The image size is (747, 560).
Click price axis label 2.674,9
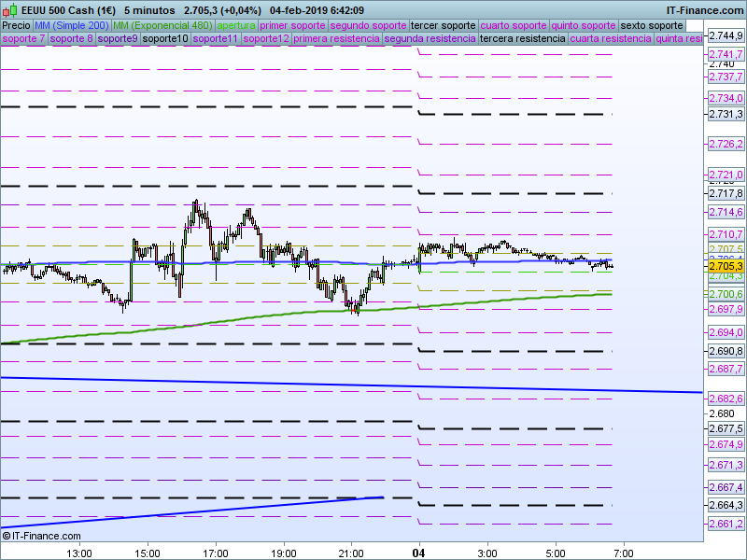pyautogui.click(x=726, y=444)
